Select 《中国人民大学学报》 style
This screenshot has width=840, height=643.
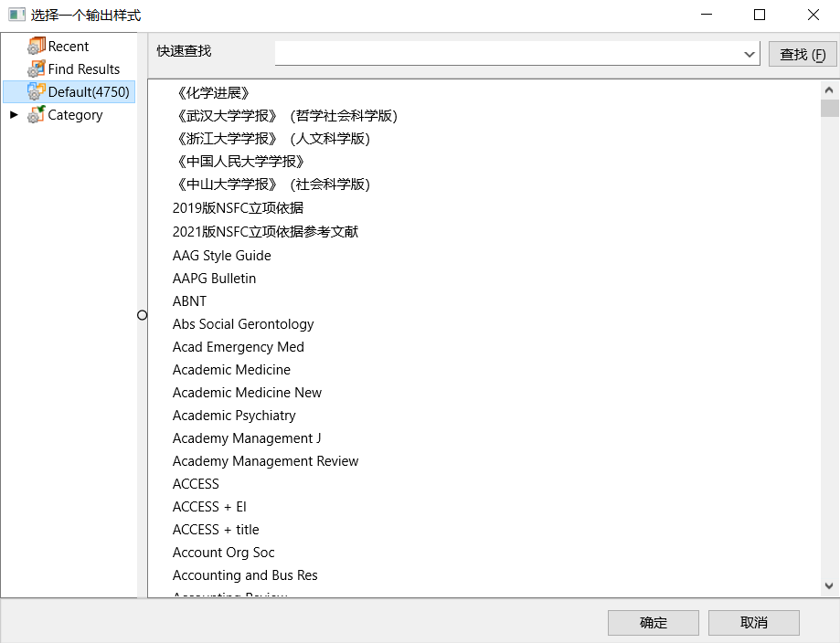240,162
